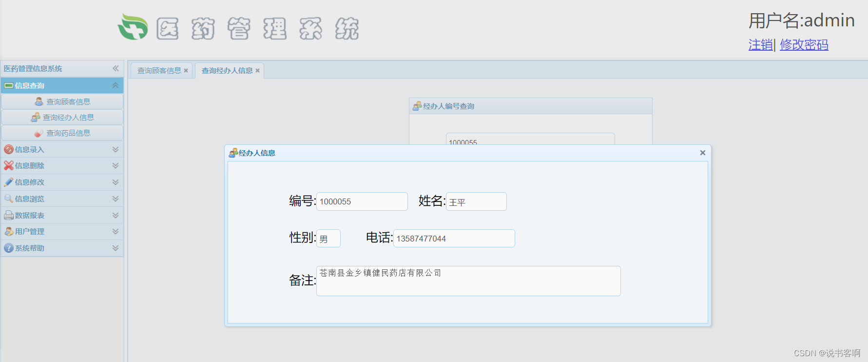Screen dimensions: 868x362
Task: Open 查询经办人信息 in the sidebar
Action: tap(62, 117)
